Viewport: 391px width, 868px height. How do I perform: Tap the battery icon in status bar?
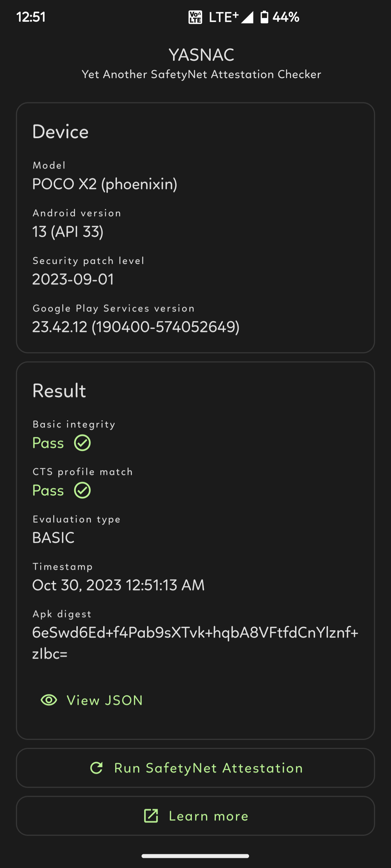[x=265, y=17]
